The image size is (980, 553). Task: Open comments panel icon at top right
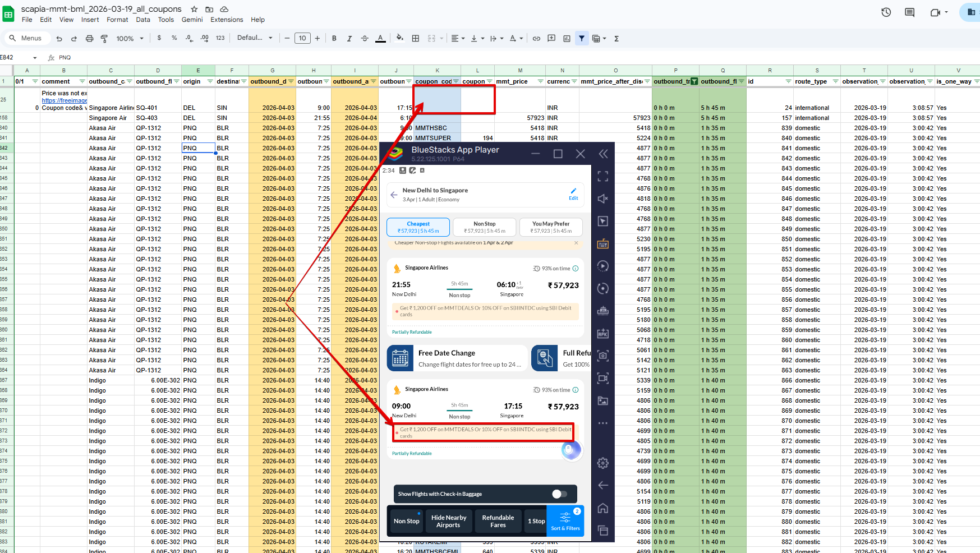coord(910,12)
